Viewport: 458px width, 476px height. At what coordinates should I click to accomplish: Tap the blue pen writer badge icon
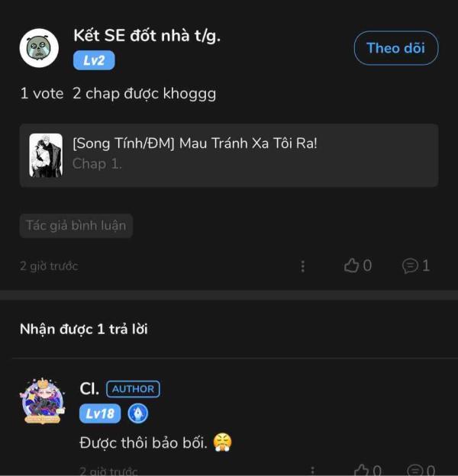(138, 413)
